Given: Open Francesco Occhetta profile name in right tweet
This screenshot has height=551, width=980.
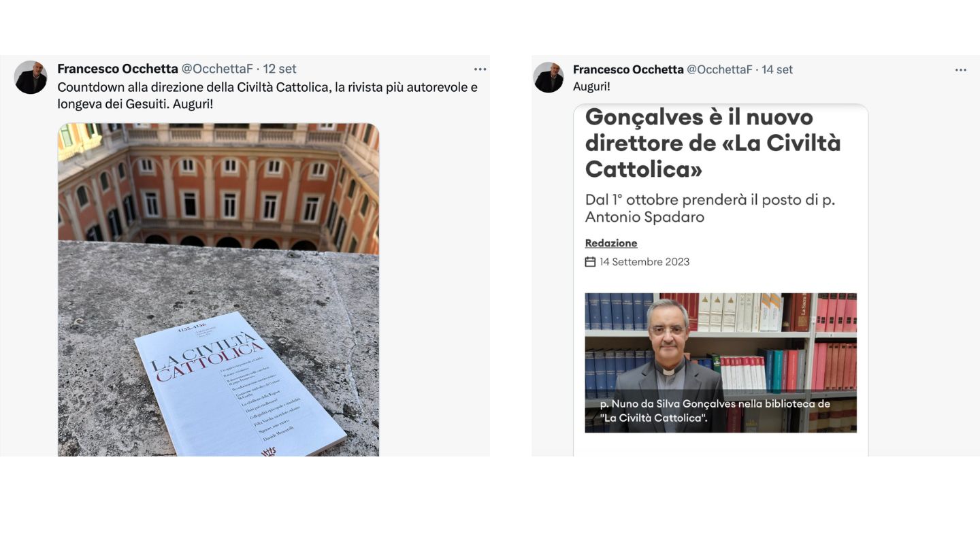Looking at the screenshot, I should click(x=628, y=69).
